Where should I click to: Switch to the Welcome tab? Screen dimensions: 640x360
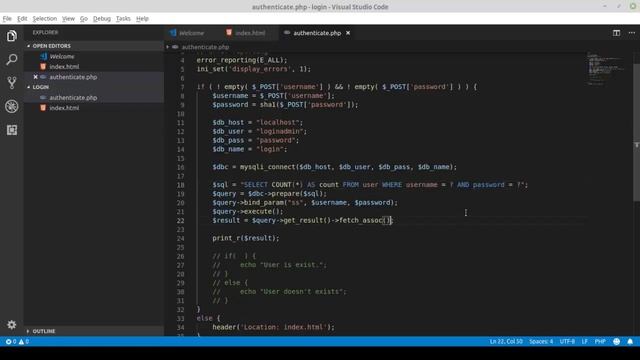[191, 33]
